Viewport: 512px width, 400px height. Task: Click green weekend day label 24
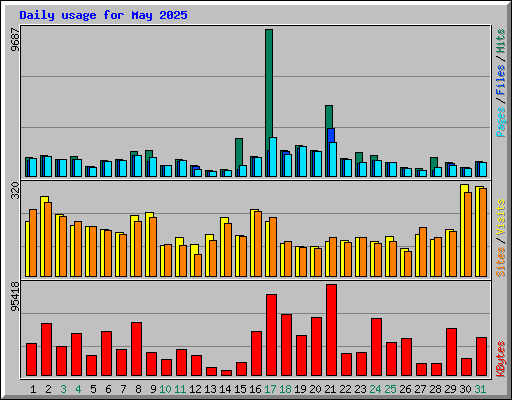click(x=375, y=389)
